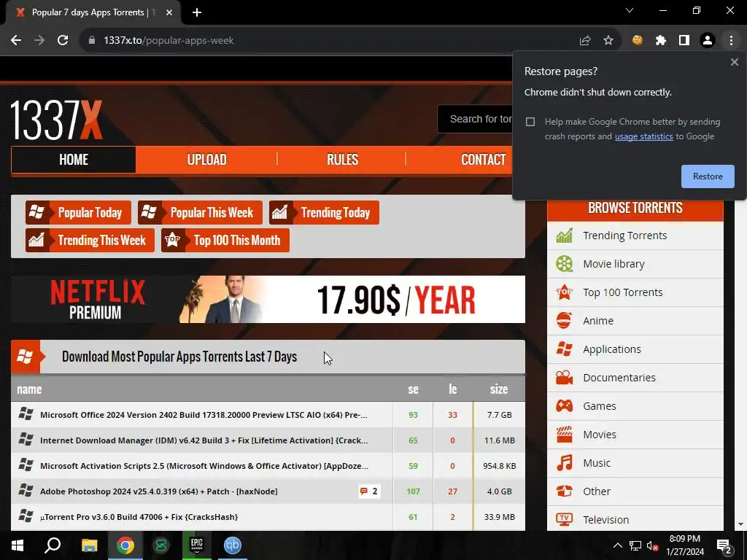This screenshot has width=747, height=560.
Task: Open Epic Games launcher on taskbar
Action: [x=197, y=545]
